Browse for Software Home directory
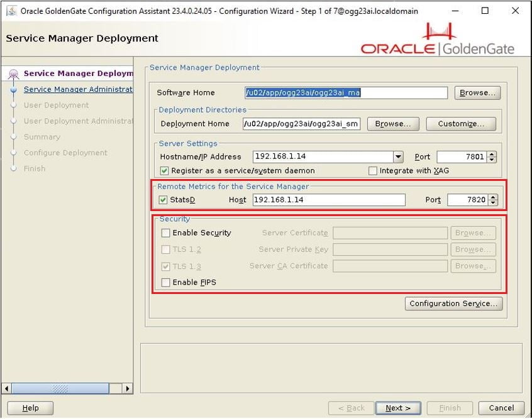532x419 pixels. click(477, 93)
